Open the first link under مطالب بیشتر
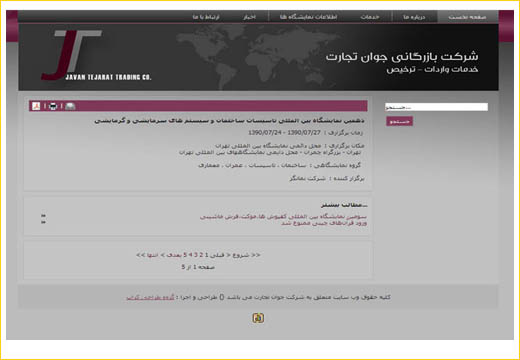Screen dimensions: 520x360 tap(283, 217)
